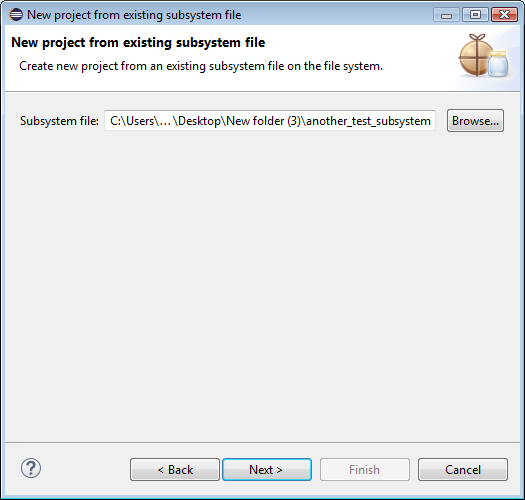Click the Eclipse icon in the title bar
The height and width of the screenshot is (500, 525).
16,15
